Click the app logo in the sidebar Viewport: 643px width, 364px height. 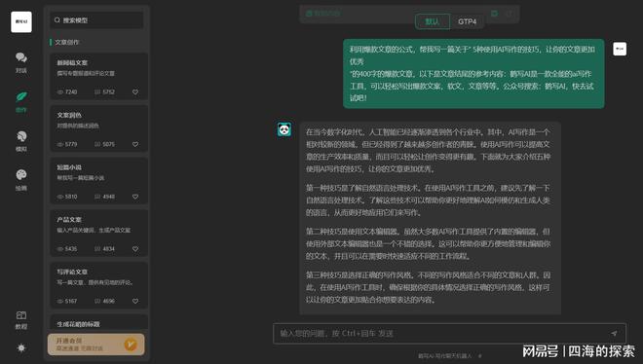[21, 21]
